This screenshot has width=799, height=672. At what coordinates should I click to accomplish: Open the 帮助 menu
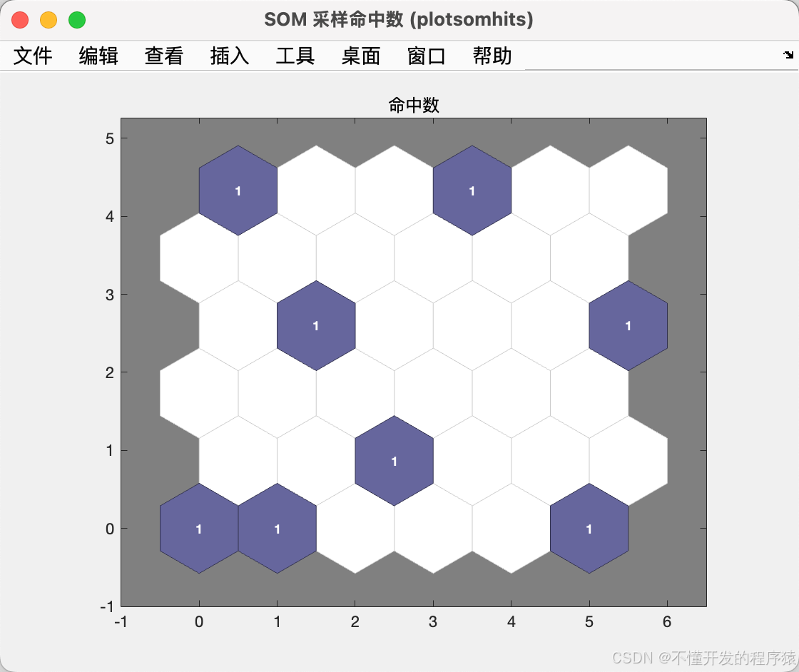tap(490, 56)
